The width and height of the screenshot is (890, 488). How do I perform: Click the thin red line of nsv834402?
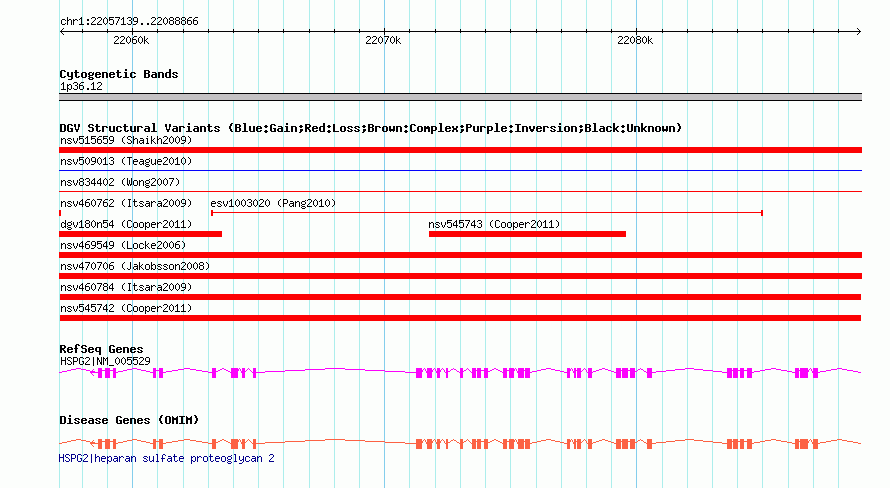460,191
